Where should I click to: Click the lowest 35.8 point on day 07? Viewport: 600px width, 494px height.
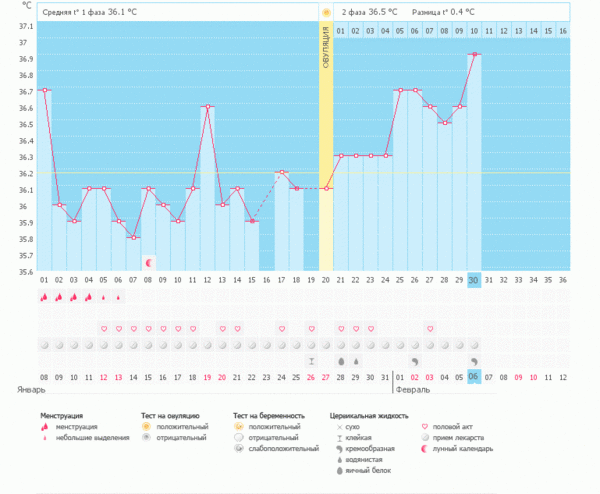(x=133, y=237)
